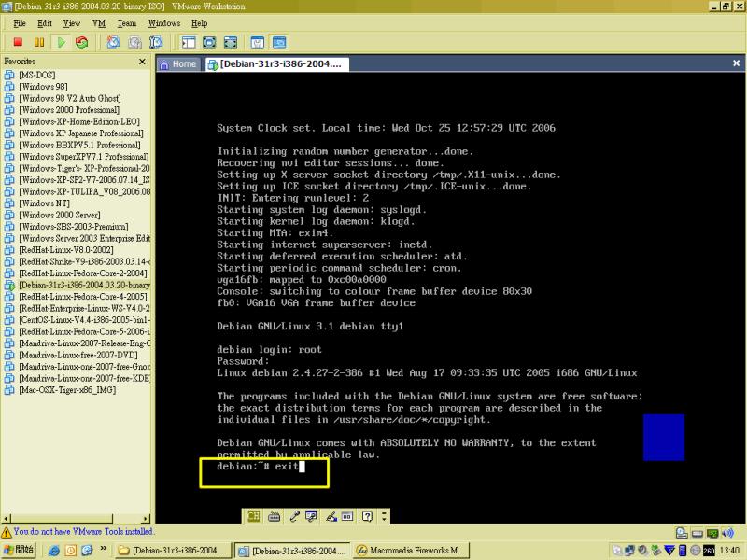This screenshot has width=747, height=560.
Task: Select [Windows-SBS-2003-Premium] favorite
Action: (x=74, y=226)
